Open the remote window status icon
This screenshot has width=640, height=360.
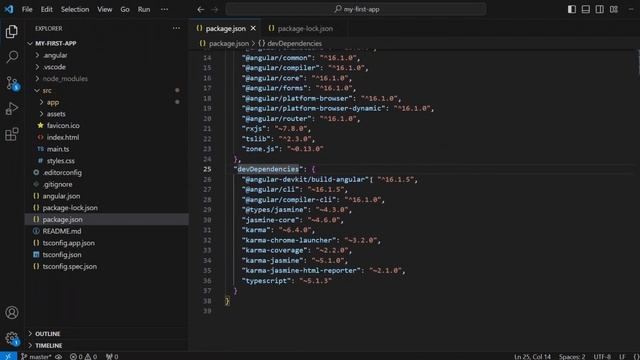click(x=8, y=356)
